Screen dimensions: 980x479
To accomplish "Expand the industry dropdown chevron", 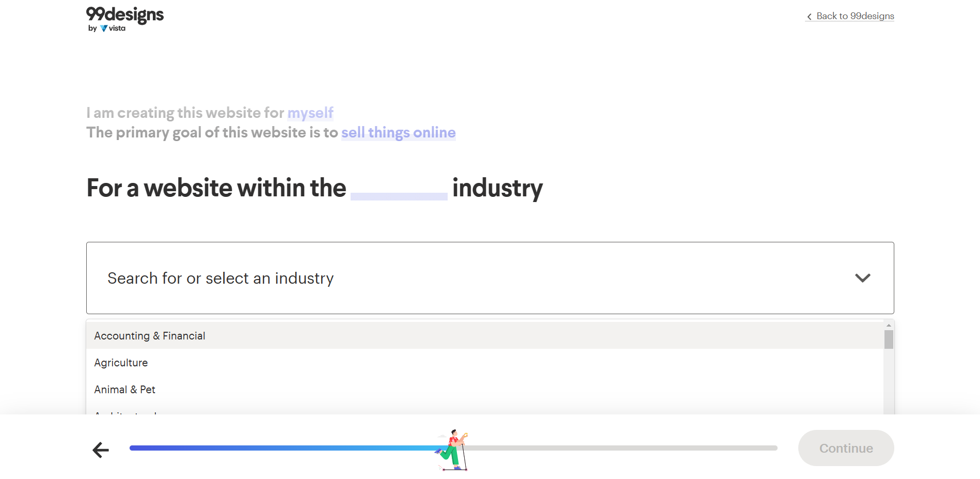I will tap(862, 278).
